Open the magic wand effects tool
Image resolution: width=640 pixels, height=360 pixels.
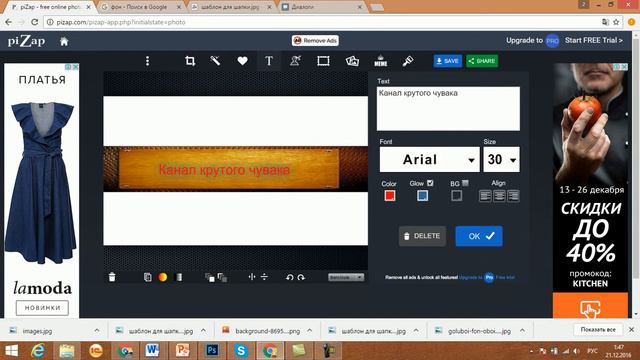(x=215, y=61)
